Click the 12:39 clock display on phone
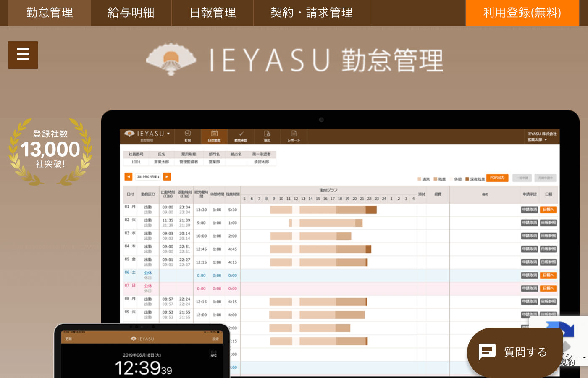 pos(143,368)
